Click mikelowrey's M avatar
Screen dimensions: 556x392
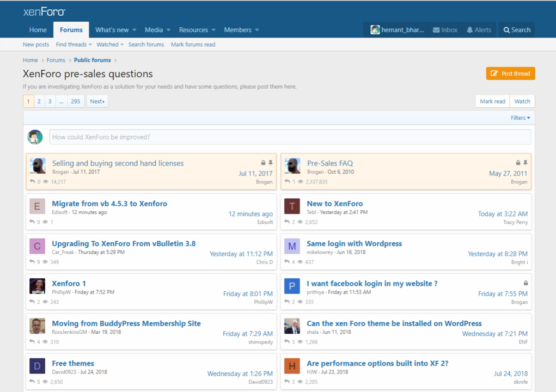coord(292,246)
